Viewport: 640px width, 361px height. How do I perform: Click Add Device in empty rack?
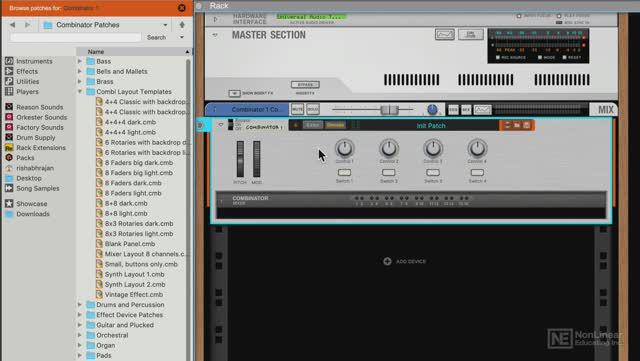(405, 261)
